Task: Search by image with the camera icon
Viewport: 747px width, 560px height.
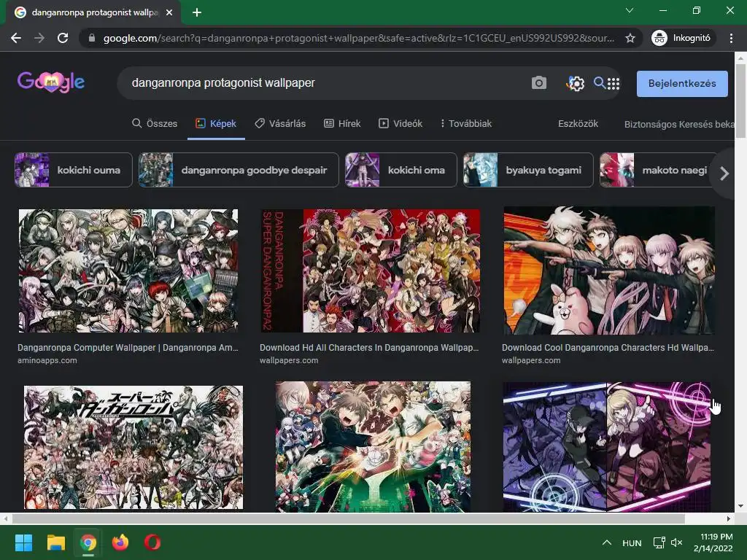Action: [x=539, y=83]
